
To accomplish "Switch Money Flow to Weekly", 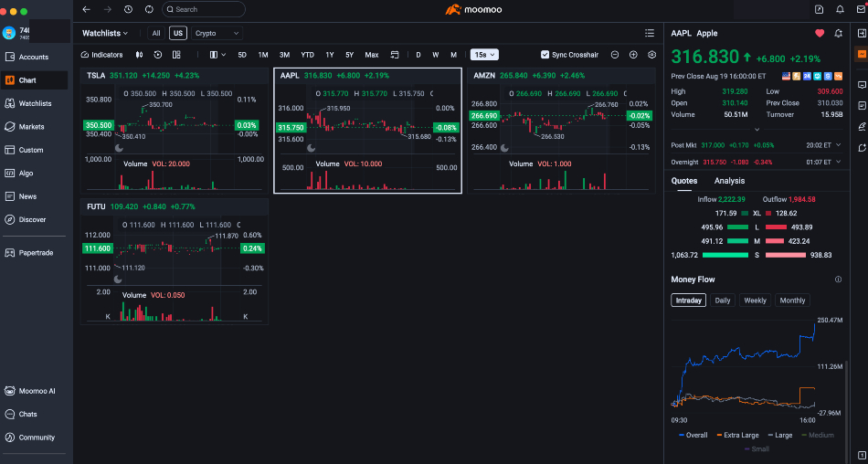I will click(755, 301).
